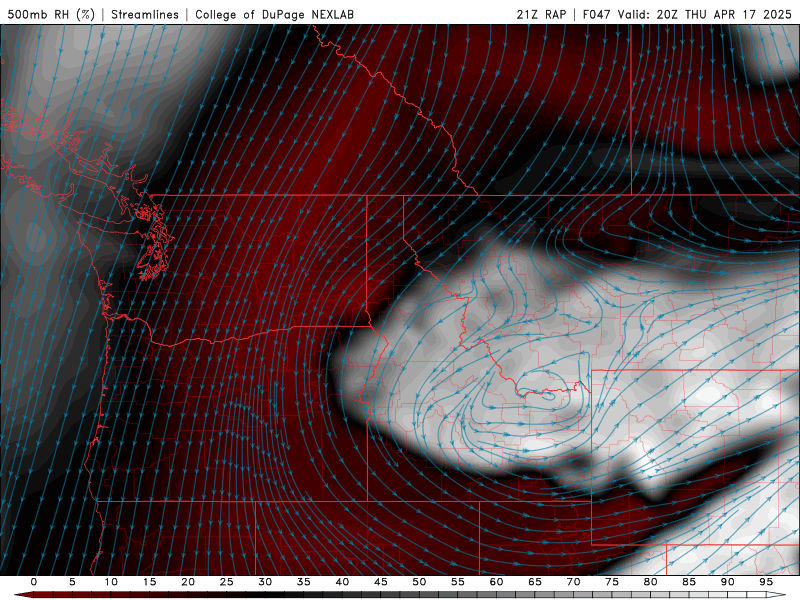
Task: Pick the '25' colorbar scale label
Action: coord(227,582)
